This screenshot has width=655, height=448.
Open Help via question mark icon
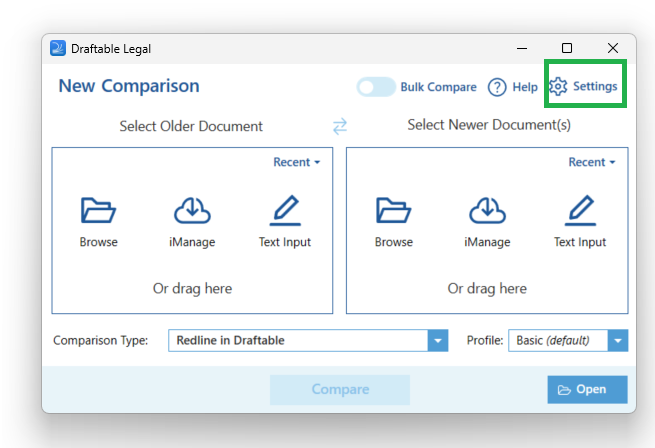click(x=497, y=87)
